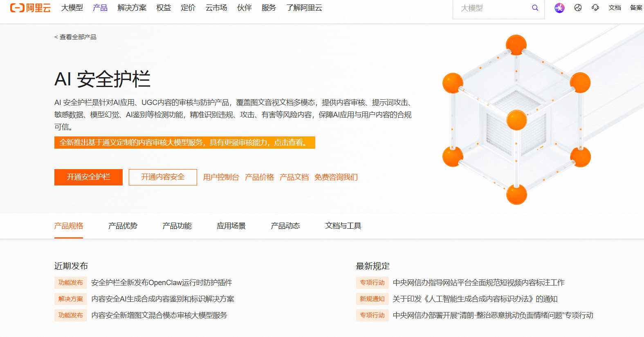This screenshot has height=337, width=644.
Task: Click 功能发布 tag beside OpenClaw item
Action: point(71,283)
